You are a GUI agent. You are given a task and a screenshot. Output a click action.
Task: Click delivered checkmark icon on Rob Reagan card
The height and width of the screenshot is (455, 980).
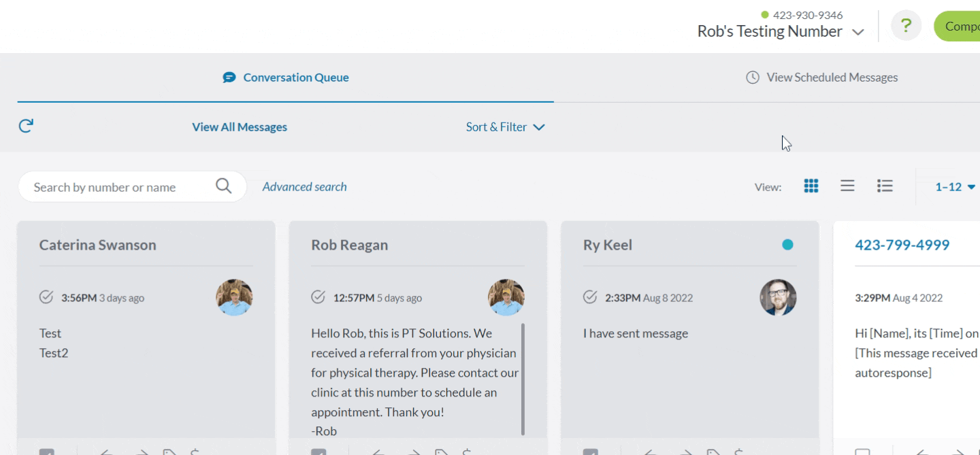(318, 297)
